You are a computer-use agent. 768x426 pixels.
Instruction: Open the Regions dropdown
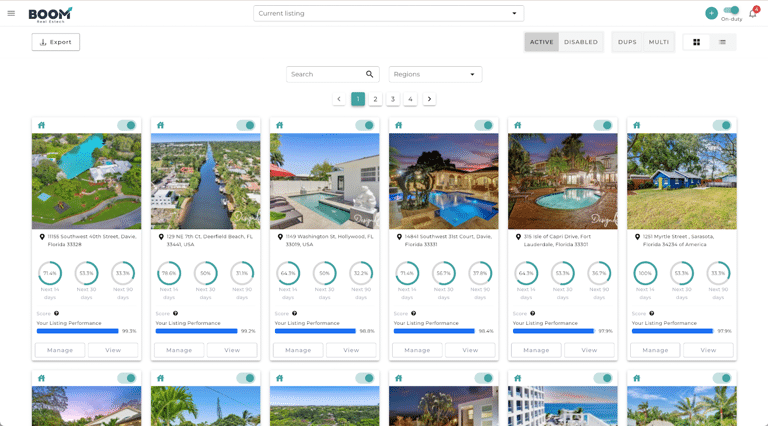[435, 74]
